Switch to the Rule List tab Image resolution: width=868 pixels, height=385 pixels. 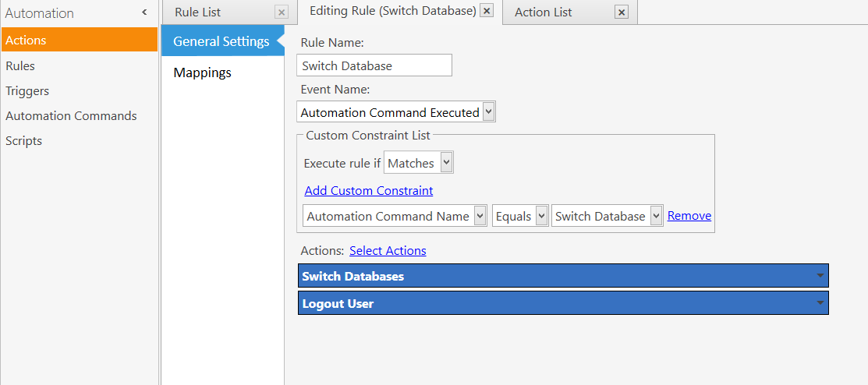click(x=197, y=12)
